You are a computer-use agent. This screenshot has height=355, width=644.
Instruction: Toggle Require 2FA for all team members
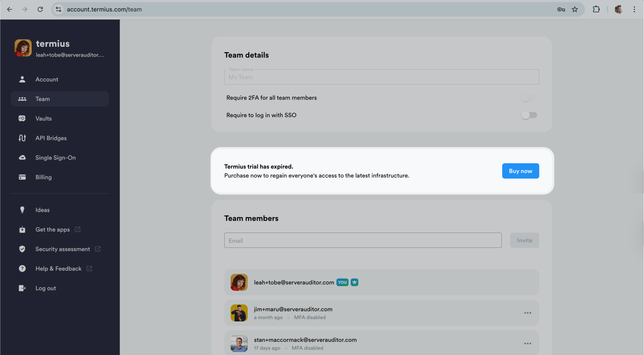point(529,98)
